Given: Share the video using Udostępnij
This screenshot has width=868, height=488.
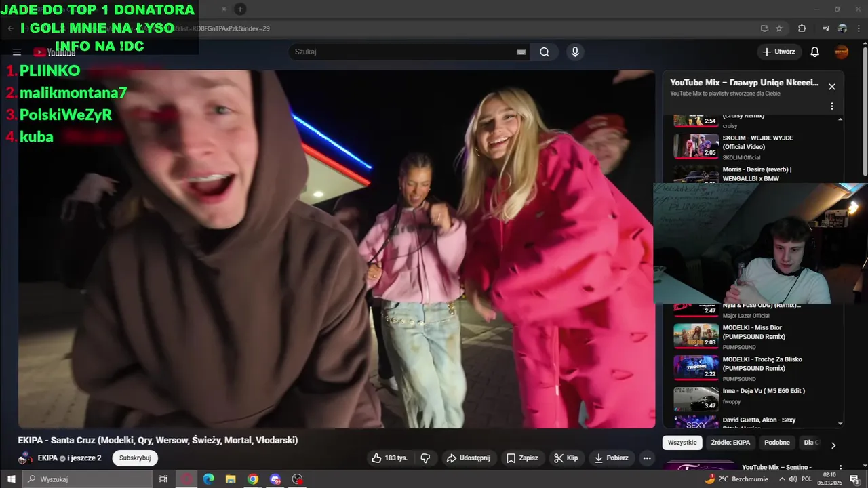Looking at the screenshot, I should [x=468, y=458].
